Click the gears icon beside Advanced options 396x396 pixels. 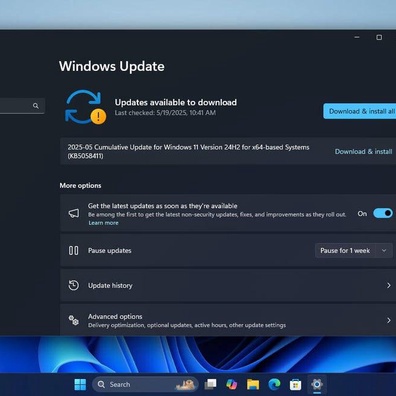[x=74, y=320]
